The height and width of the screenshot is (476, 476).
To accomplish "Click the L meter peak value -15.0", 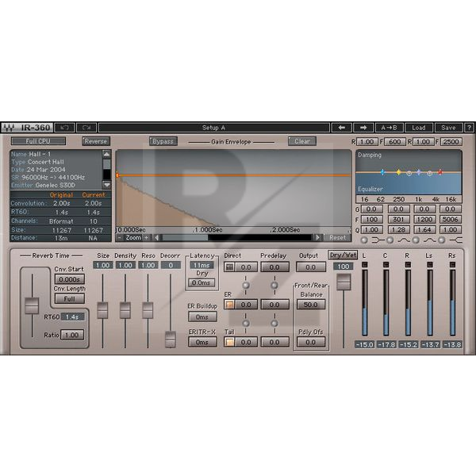I will (x=365, y=344).
